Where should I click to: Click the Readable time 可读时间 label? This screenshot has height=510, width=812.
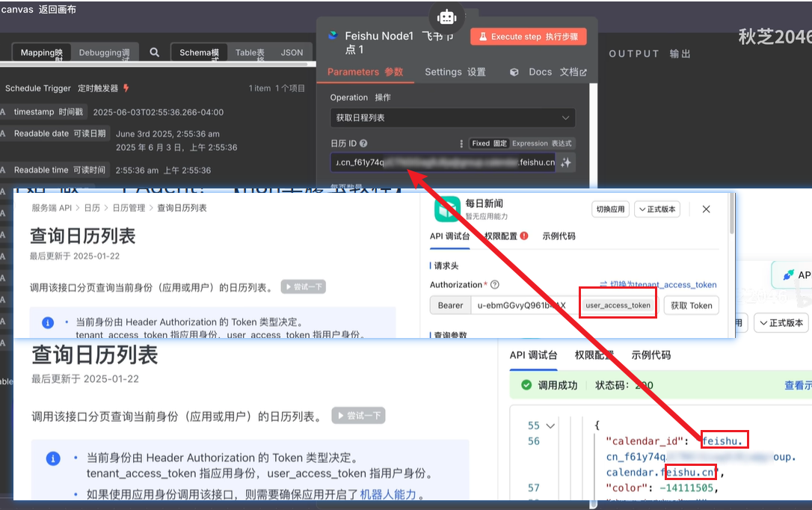(x=60, y=170)
